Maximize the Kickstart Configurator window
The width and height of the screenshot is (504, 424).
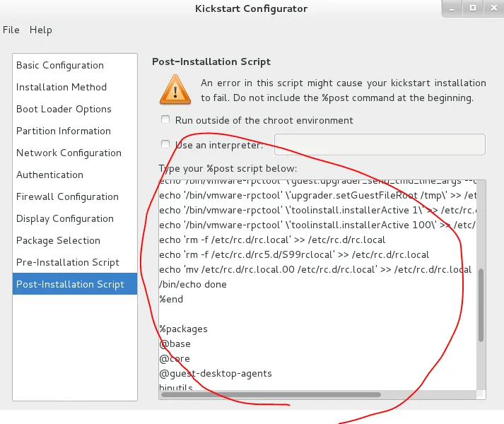[x=472, y=8]
